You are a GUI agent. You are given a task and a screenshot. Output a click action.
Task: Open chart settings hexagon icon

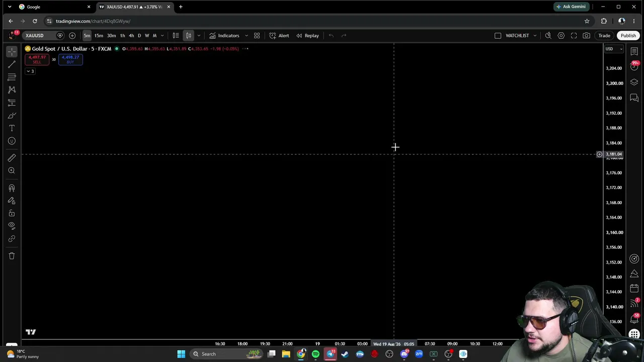[x=561, y=36]
